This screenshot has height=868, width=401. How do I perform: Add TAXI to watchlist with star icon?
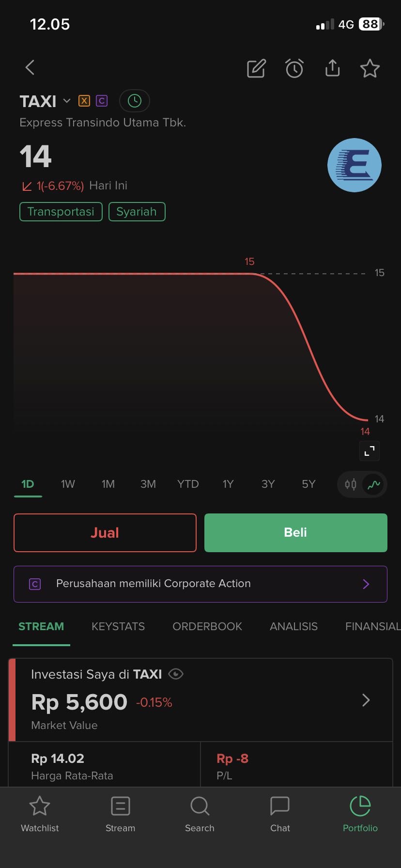click(370, 68)
